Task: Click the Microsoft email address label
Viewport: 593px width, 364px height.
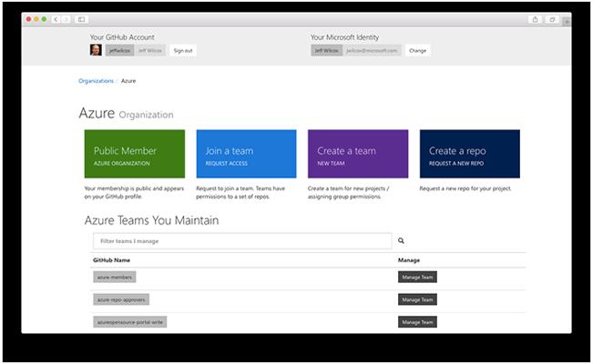Action: coord(372,50)
